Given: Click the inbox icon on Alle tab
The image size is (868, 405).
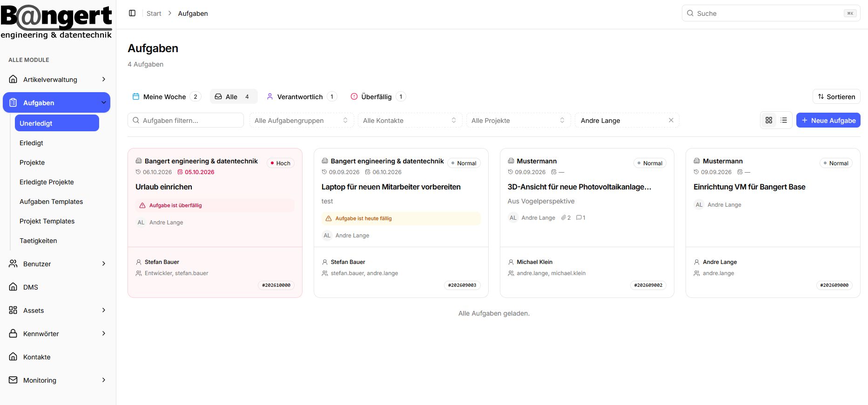Looking at the screenshot, I should pos(218,96).
